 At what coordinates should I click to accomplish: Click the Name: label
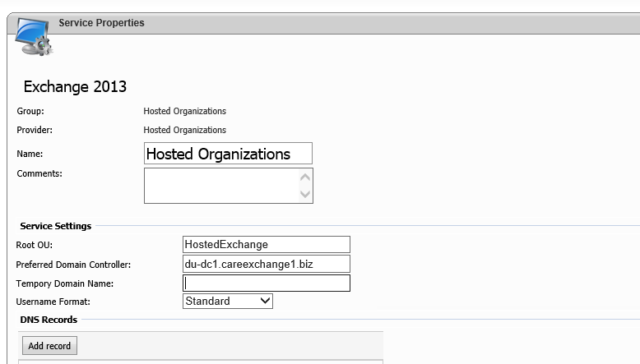click(x=30, y=154)
